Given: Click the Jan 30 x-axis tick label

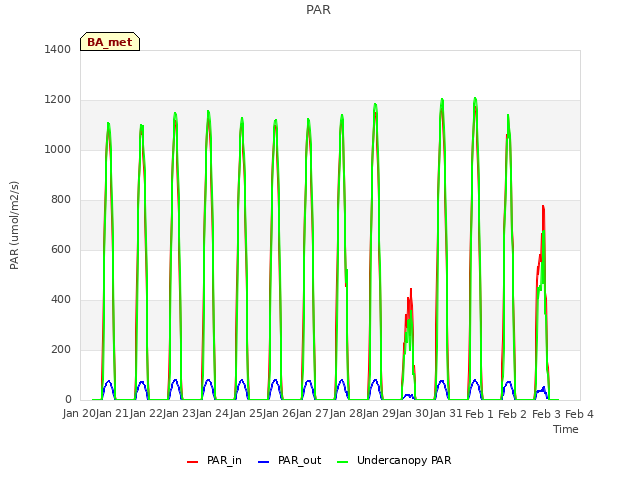Looking at the screenshot, I should click(x=412, y=414).
